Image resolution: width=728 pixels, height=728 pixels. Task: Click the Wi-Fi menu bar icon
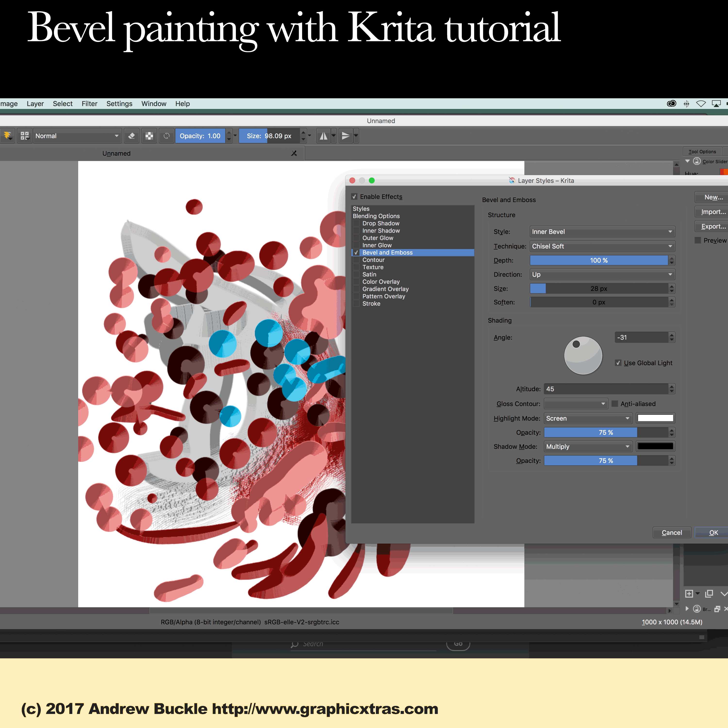tap(701, 104)
